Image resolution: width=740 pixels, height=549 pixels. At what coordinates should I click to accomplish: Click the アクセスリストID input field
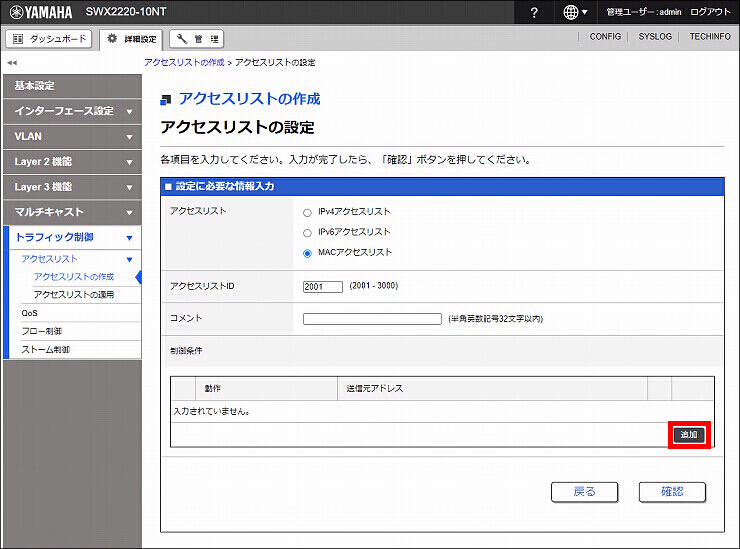tap(323, 287)
